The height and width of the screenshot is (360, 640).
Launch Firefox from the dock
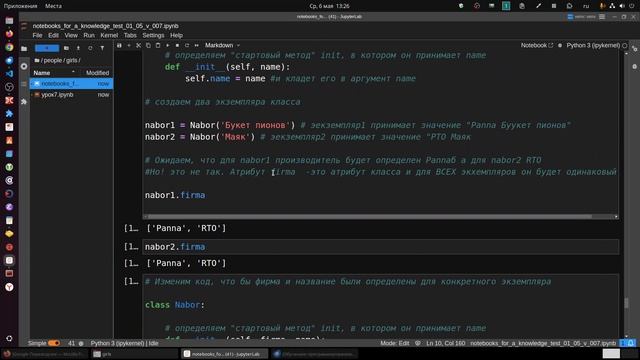point(9,34)
